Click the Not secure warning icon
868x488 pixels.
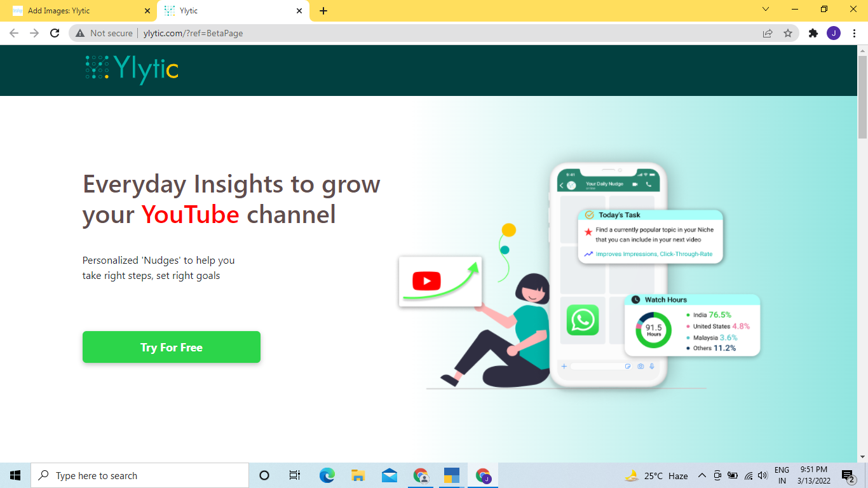[81, 33]
